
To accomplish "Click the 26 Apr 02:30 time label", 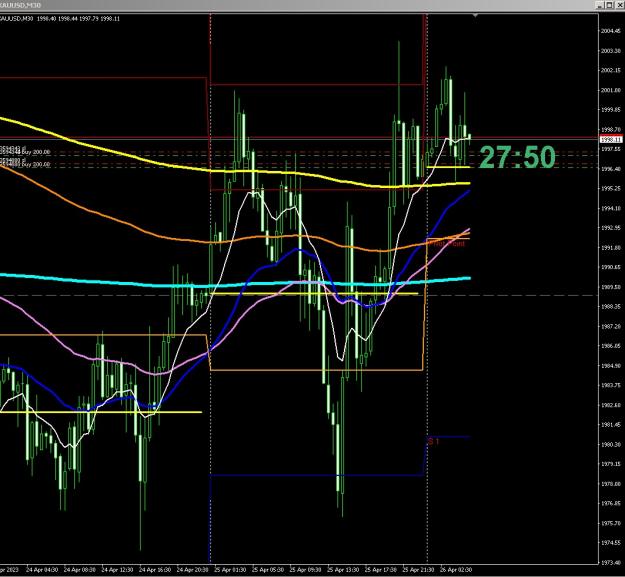I will pyautogui.click(x=456, y=570).
